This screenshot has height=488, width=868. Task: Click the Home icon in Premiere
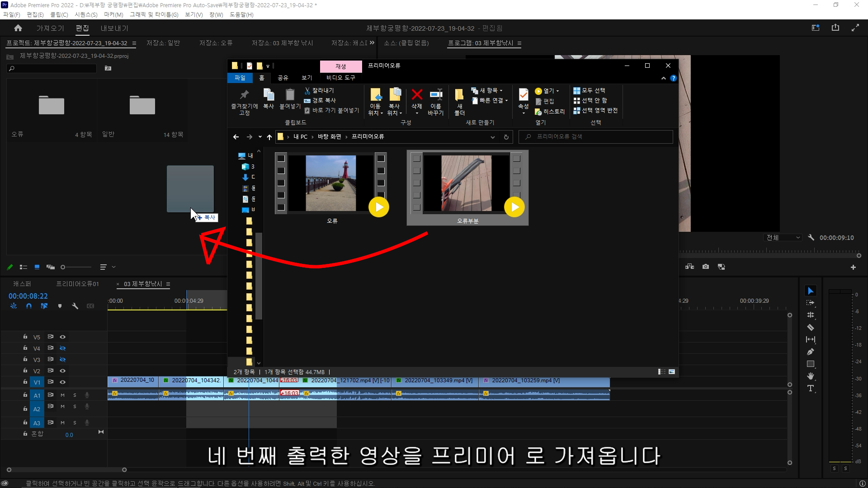coord(18,28)
